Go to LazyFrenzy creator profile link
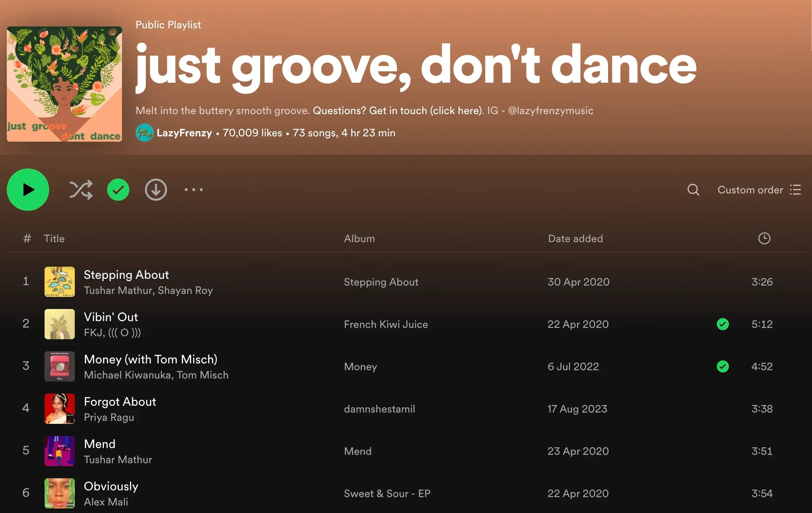This screenshot has width=812, height=513. click(x=184, y=133)
